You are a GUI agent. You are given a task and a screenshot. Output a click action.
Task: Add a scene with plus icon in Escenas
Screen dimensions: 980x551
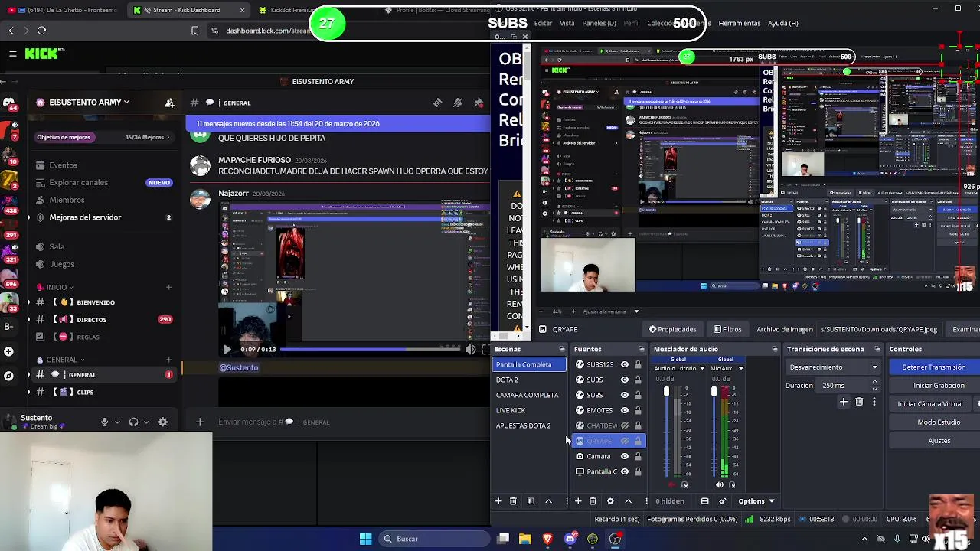(498, 501)
